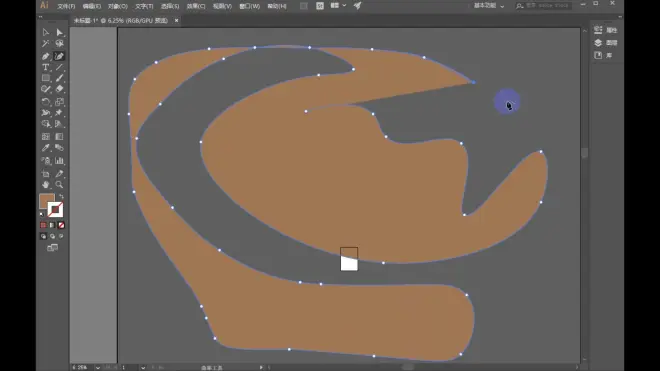Set paint to None
This screenshot has height=371, width=660.
pos(61,225)
